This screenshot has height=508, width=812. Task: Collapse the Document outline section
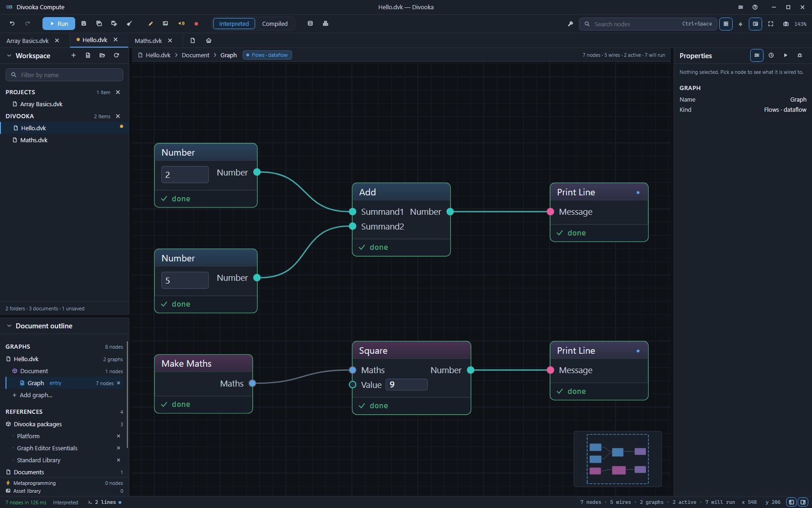point(9,326)
